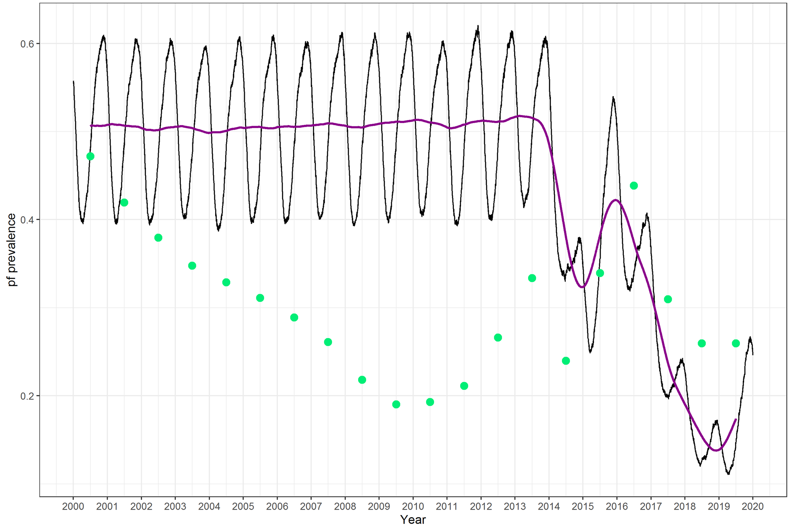Click the green point above the year 2000

[91, 156]
